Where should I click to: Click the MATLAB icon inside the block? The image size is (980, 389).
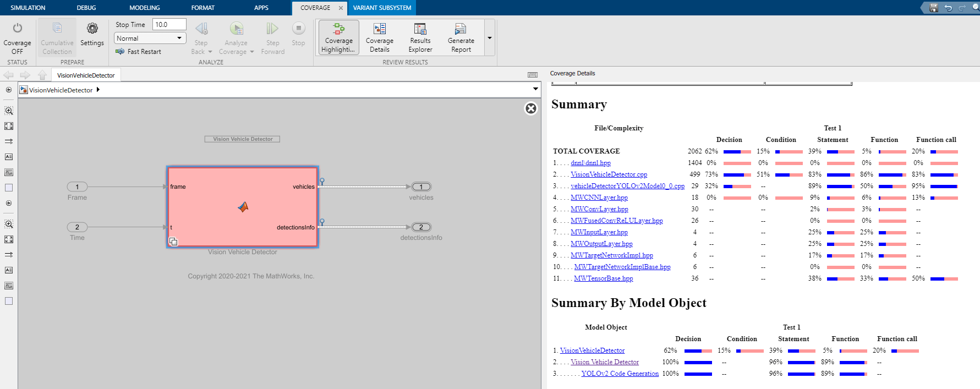[x=243, y=207]
